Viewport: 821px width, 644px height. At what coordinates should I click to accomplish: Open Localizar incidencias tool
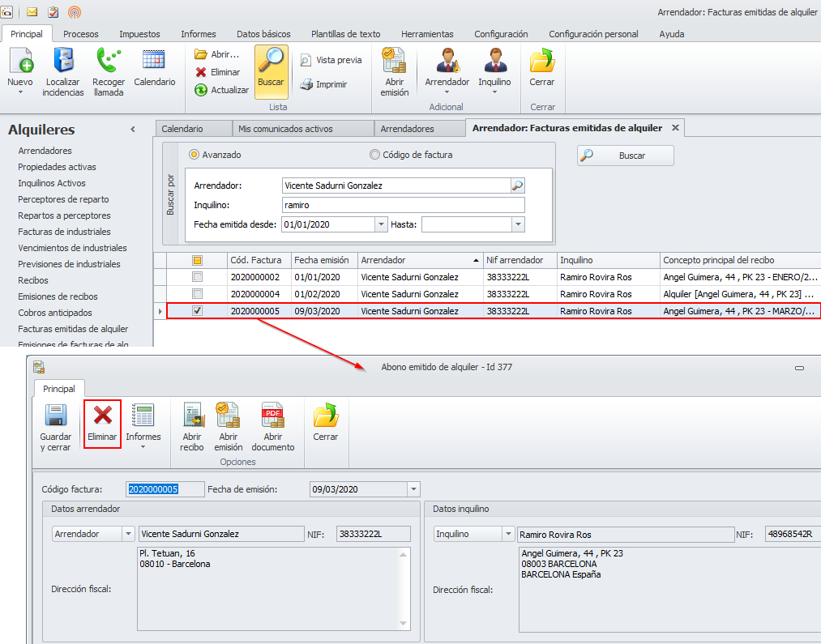tap(63, 71)
